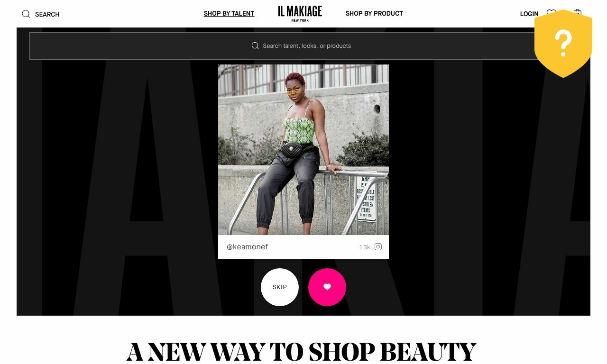Open the SHOP BY PRODUCT menu
The image size is (607, 364).
click(374, 13)
